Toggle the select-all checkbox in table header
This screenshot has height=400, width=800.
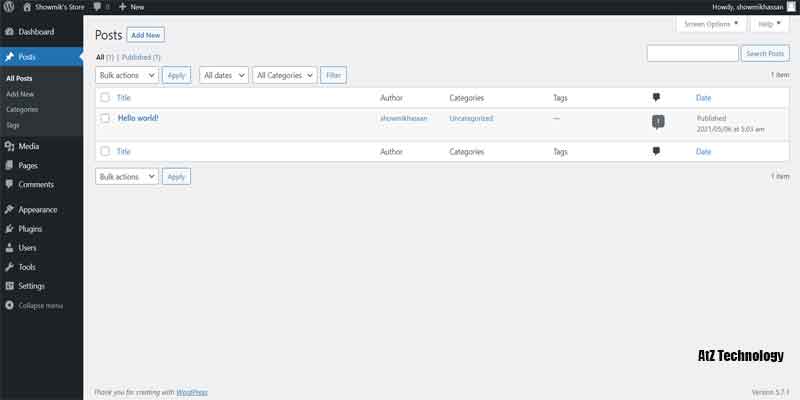(x=105, y=98)
